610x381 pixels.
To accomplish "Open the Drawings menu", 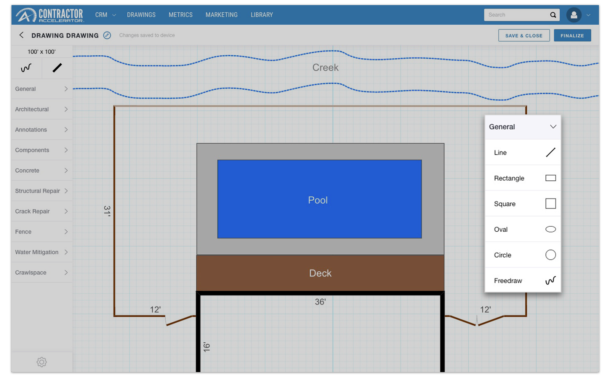I will click(141, 15).
